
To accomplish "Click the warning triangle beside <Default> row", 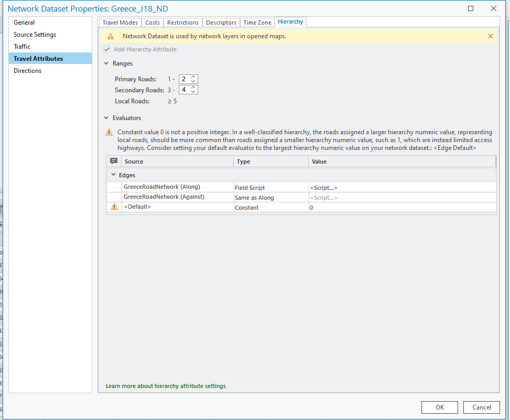I will click(114, 207).
